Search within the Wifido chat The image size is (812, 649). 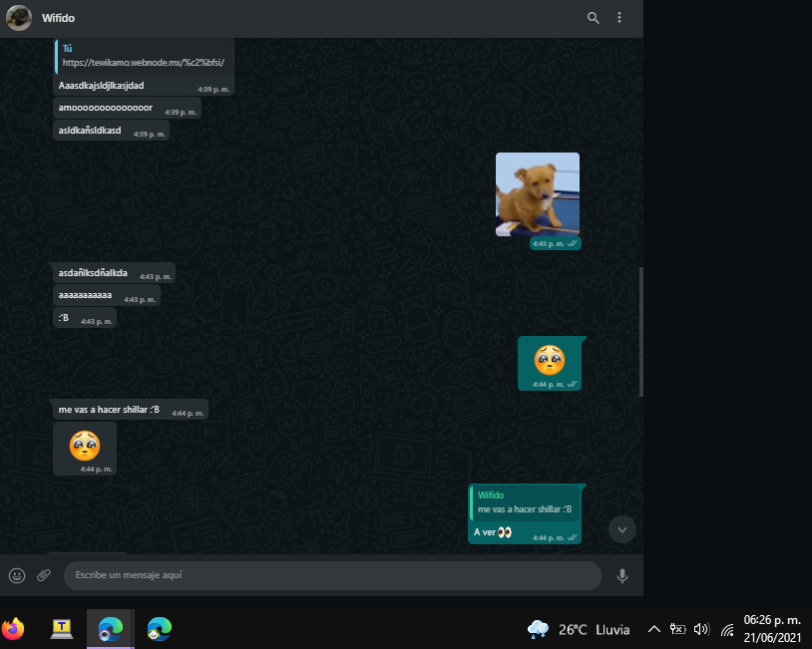tap(594, 18)
